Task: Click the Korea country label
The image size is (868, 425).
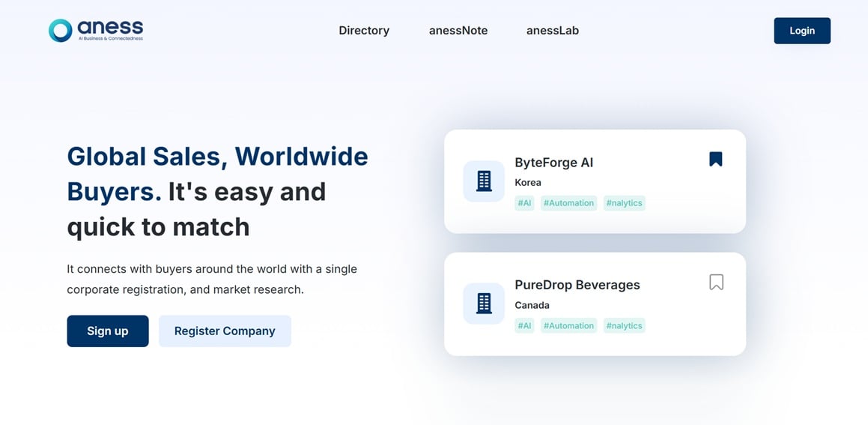Action: click(x=528, y=183)
